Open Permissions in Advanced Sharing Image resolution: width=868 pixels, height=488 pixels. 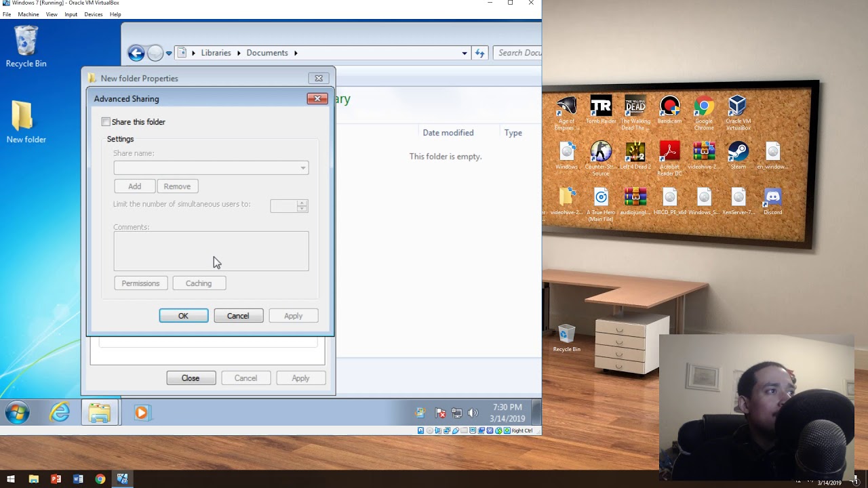coord(140,283)
